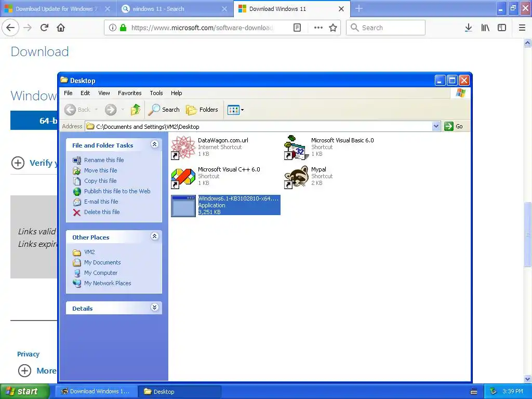
Task: Expand the Verify section plus icon on webpage
Action: [x=18, y=163]
